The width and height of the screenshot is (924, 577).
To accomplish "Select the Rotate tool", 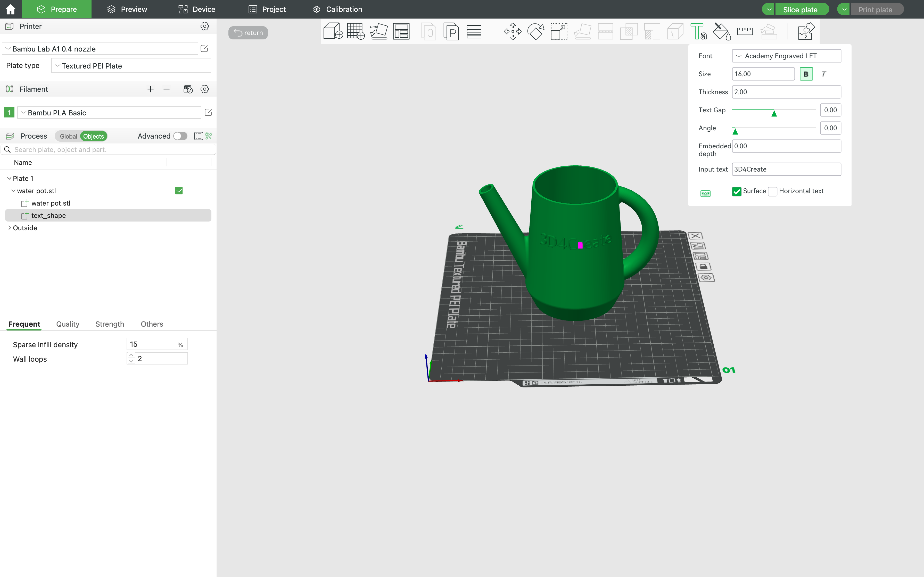I will tap(536, 31).
